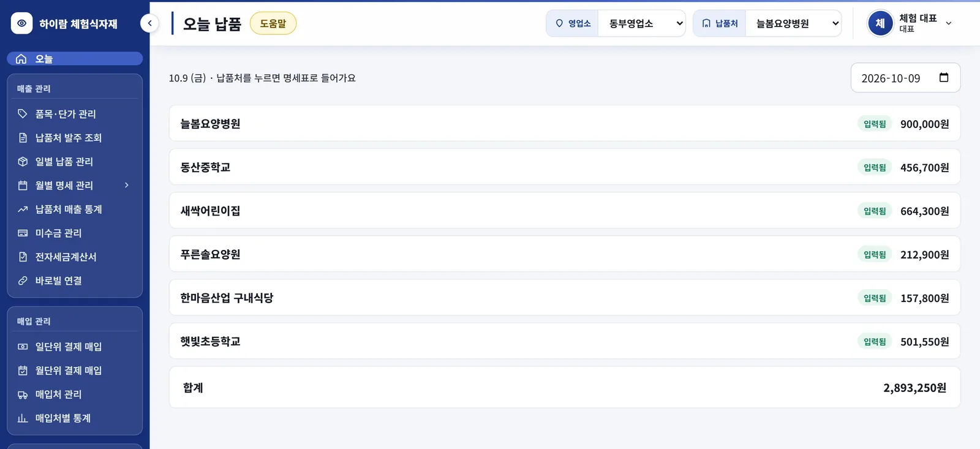The width and height of the screenshot is (980, 449).
Task: Click the 2026-10-09 date input field
Action: (x=905, y=78)
